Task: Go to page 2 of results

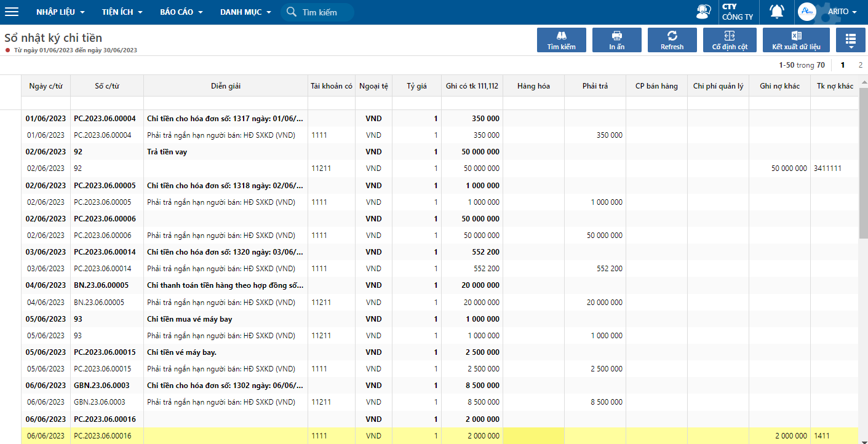Action: pos(860,65)
